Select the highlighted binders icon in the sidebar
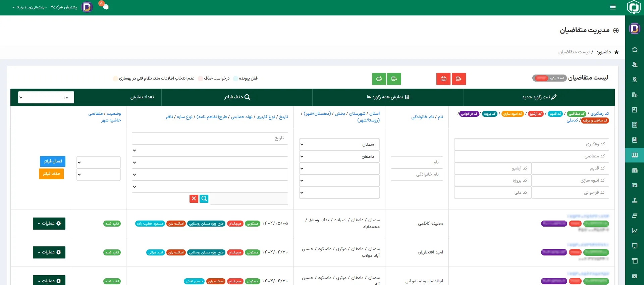644x285 pixels. pyautogui.click(x=635, y=155)
